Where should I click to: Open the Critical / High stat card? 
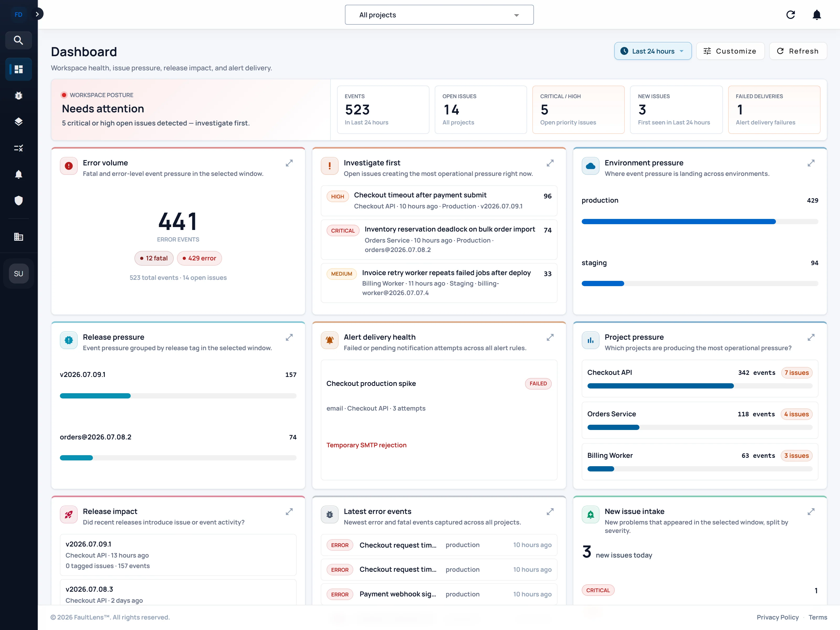[578, 110]
